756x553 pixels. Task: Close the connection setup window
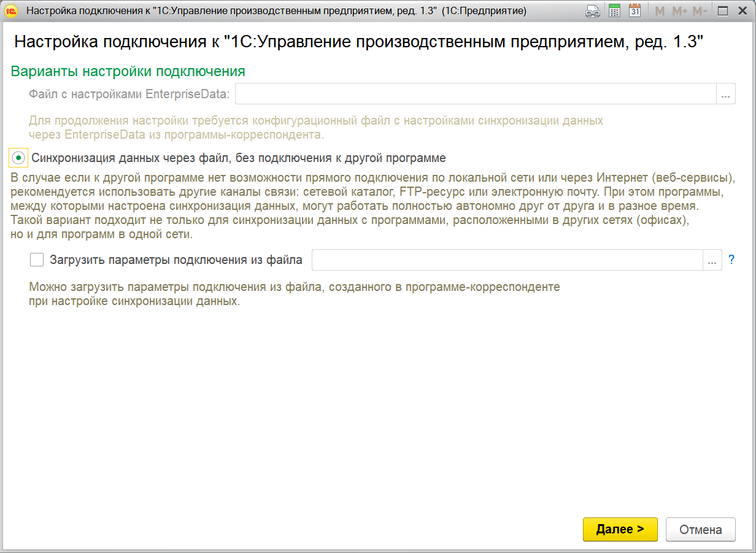point(743,11)
